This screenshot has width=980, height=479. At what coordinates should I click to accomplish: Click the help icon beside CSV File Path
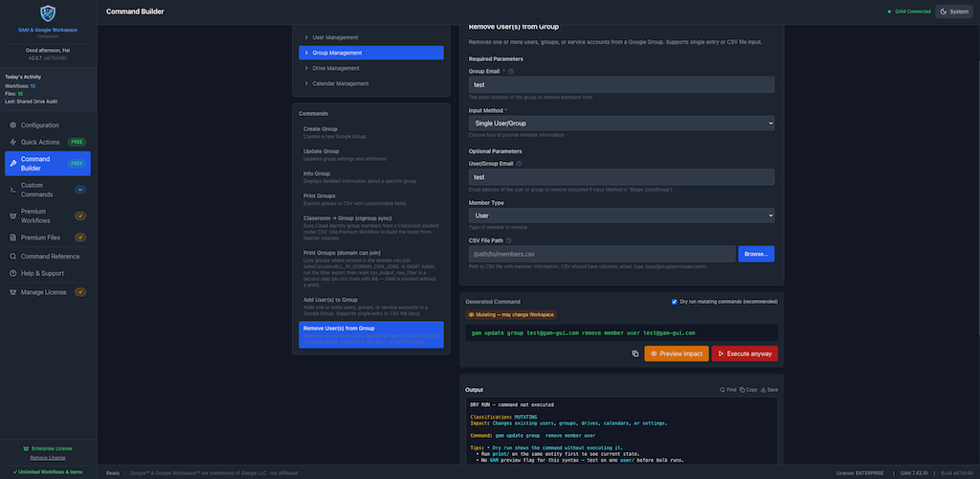coord(509,240)
